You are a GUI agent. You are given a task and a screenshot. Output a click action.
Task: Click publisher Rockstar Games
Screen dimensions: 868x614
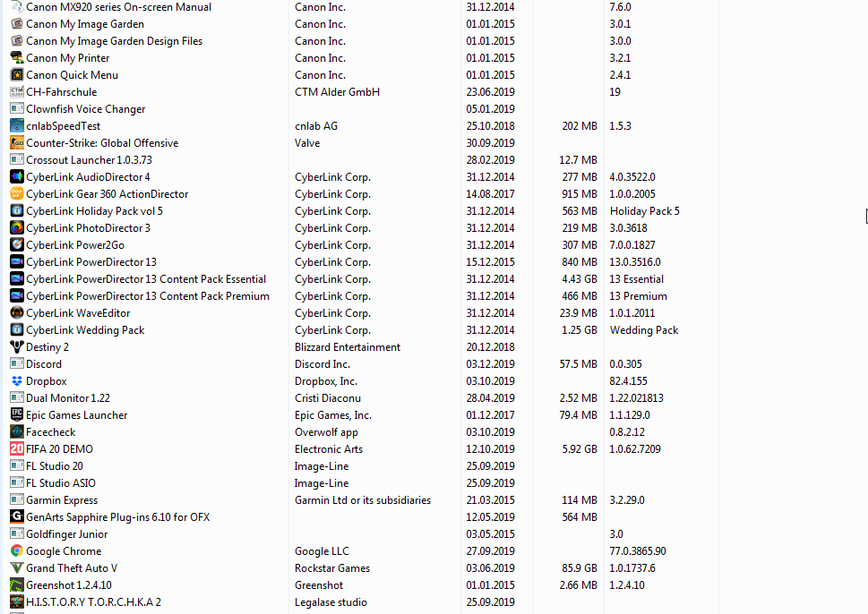click(332, 568)
